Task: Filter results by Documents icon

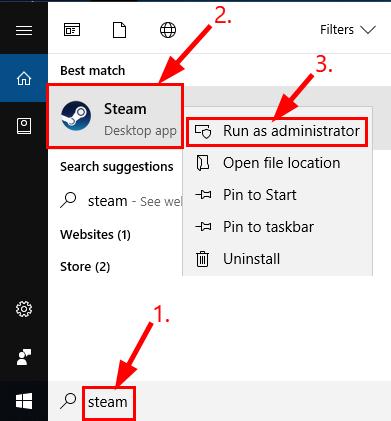Action: point(119,30)
